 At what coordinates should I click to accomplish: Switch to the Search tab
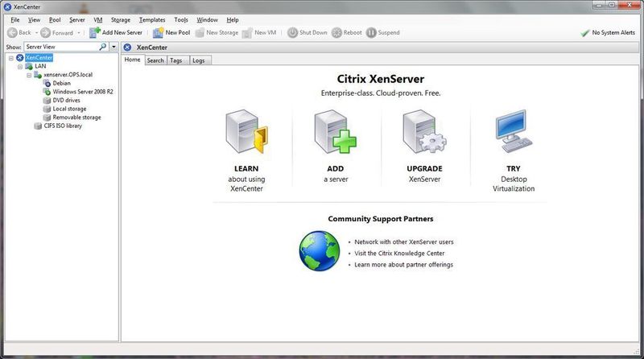click(155, 60)
